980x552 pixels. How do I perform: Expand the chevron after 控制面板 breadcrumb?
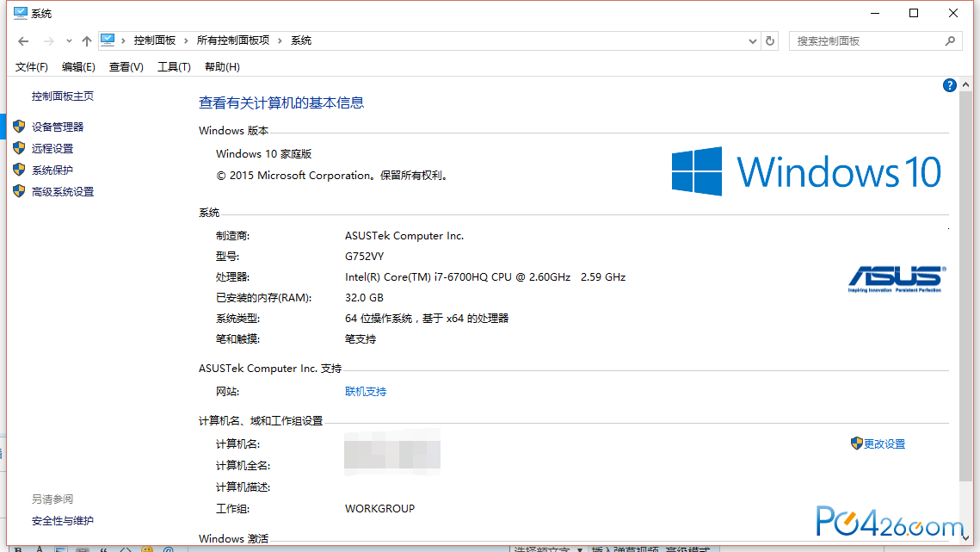[186, 40]
